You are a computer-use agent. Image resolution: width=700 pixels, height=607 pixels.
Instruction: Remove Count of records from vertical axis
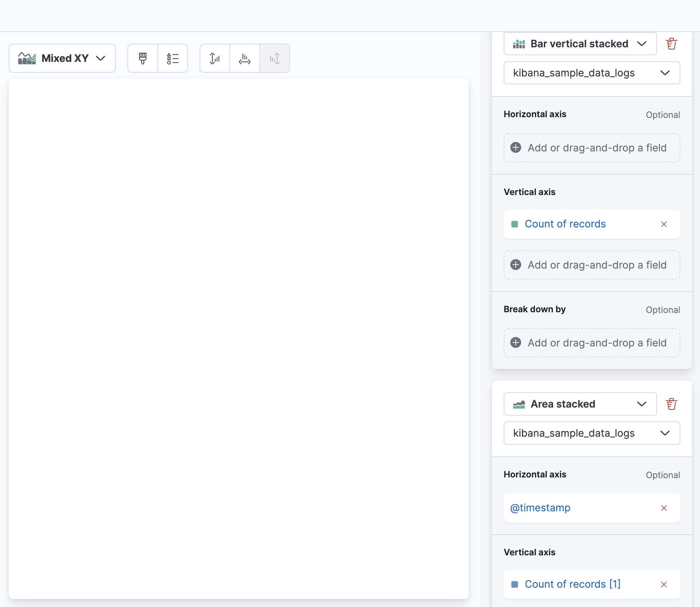664,224
